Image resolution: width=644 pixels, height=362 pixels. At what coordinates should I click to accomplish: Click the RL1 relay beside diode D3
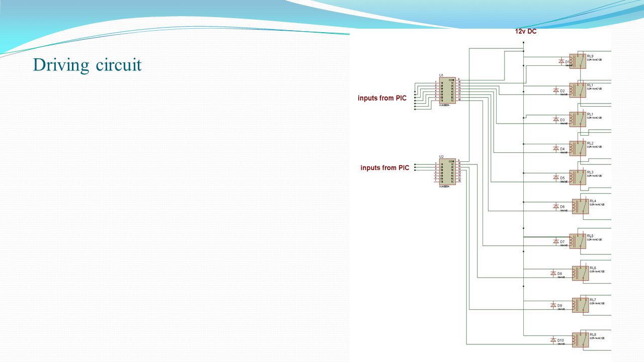[577, 119]
